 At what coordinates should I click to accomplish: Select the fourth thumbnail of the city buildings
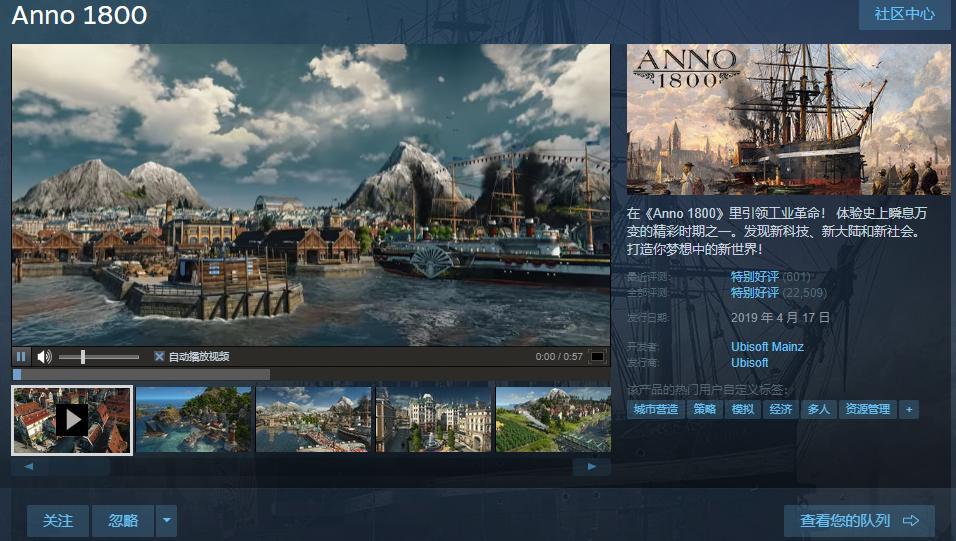[433, 420]
